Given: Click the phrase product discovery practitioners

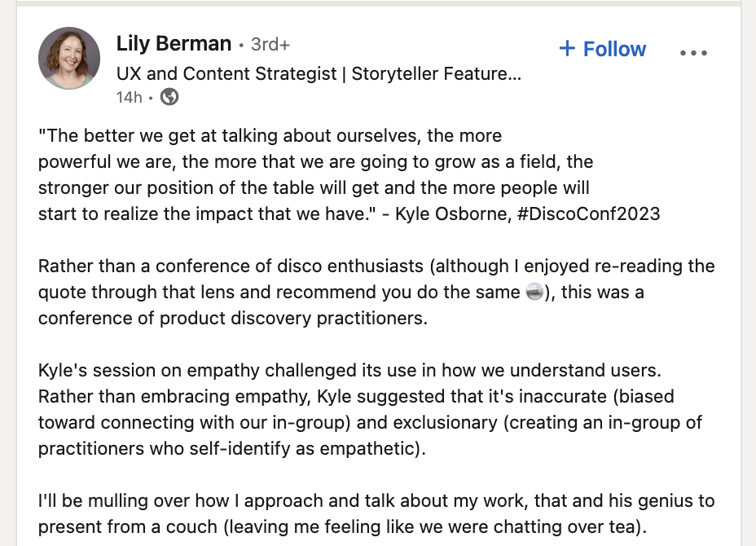Looking at the screenshot, I should pyautogui.click(x=292, y=319).
